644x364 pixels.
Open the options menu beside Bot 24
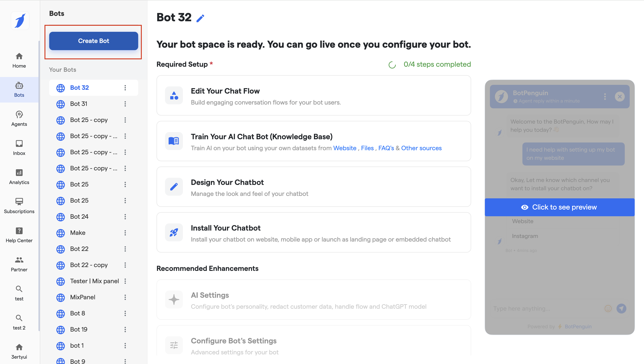pos(125,216)
